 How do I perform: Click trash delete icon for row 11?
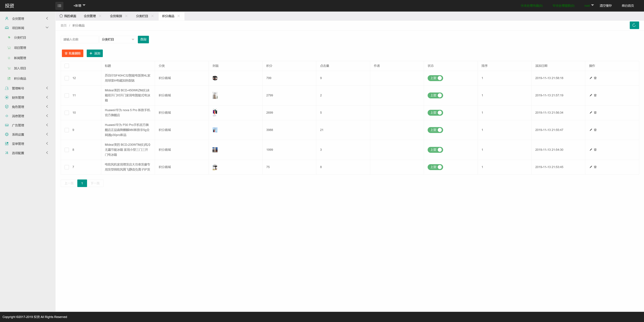point(595,95)
